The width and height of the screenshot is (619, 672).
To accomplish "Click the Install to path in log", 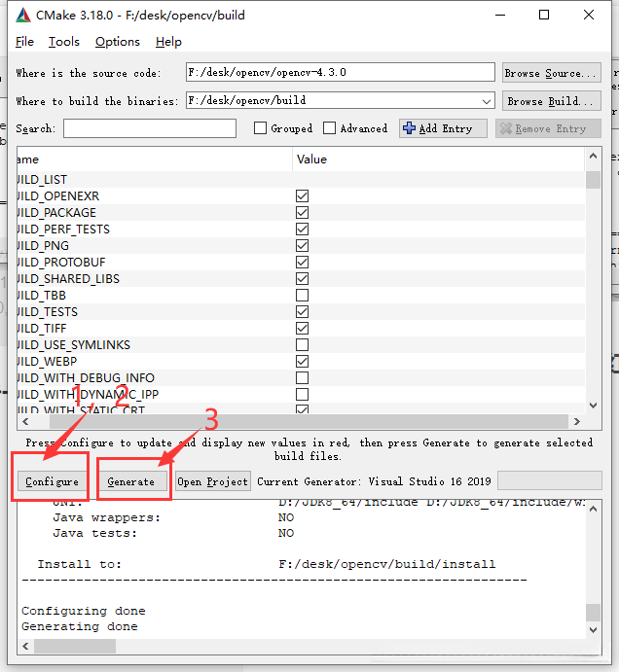I will (x=387, y=564).
